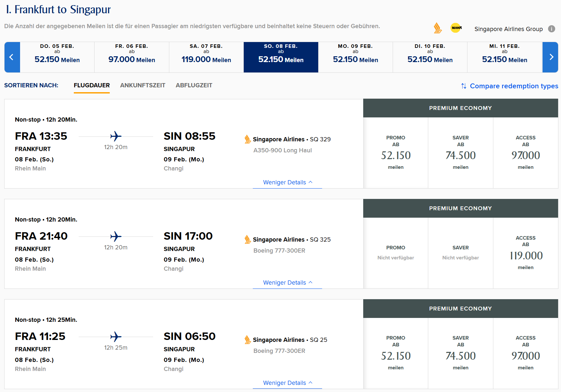The height and width of the screenshot is (392, 561).
Task: Sort flights by Ankunftszeit
Action: tap(142, 85)
